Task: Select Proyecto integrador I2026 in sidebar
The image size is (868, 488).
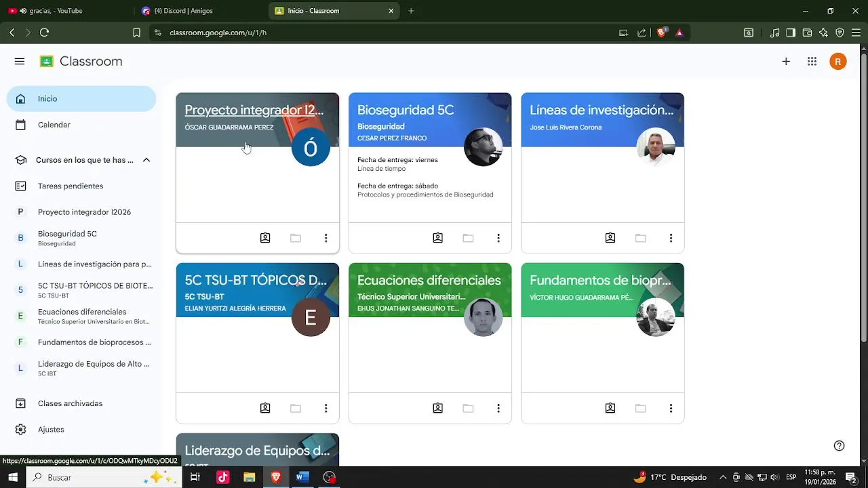Action: click(x=81, y=212)
